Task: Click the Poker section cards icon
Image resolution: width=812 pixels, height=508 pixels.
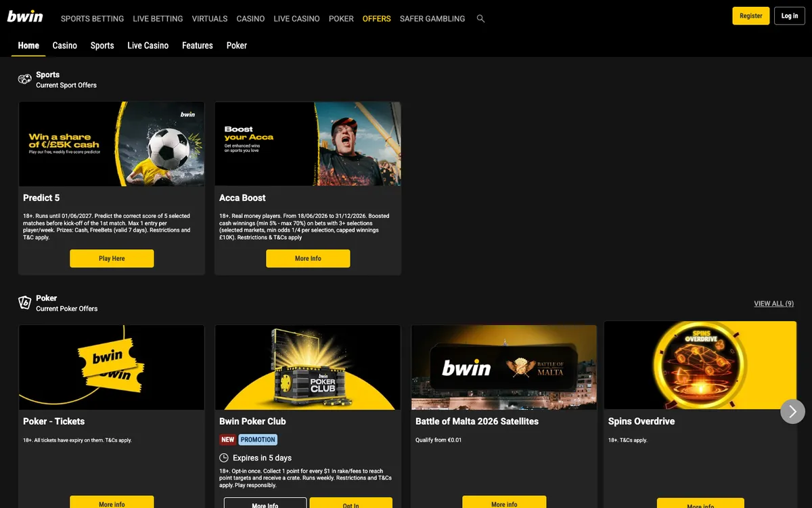Action: click(25, 303)
